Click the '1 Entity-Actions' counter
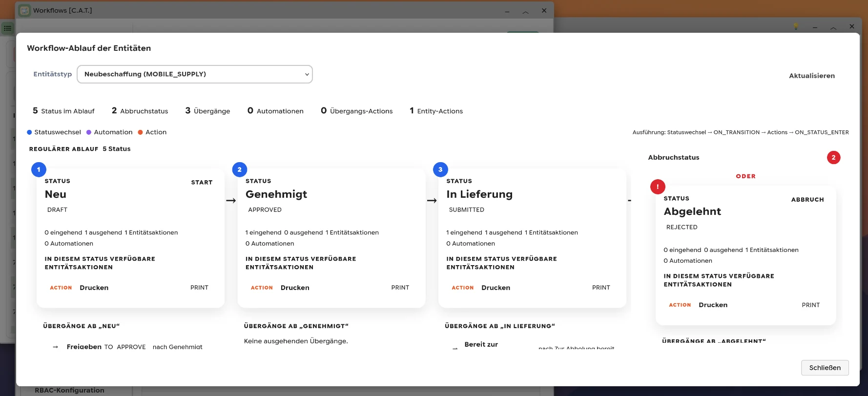The image size is (868, 396). point(436,111)
